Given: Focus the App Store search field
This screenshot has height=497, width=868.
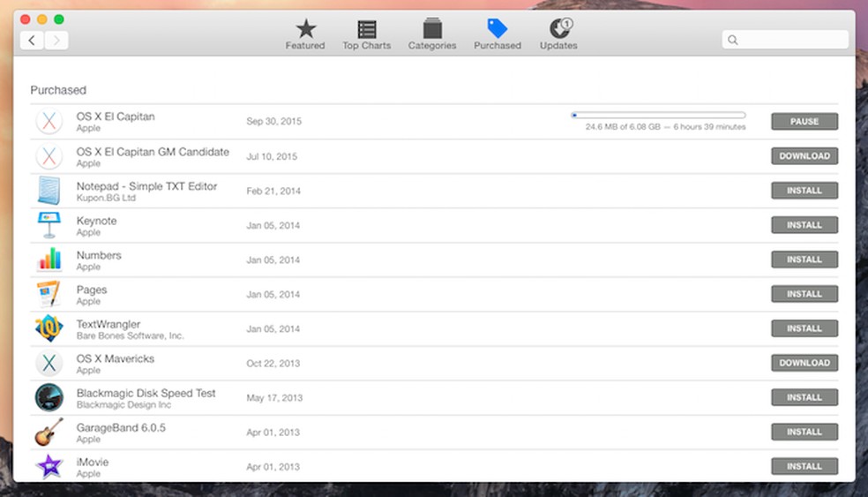Looking at the screenshot, I should tap(785, 40).
